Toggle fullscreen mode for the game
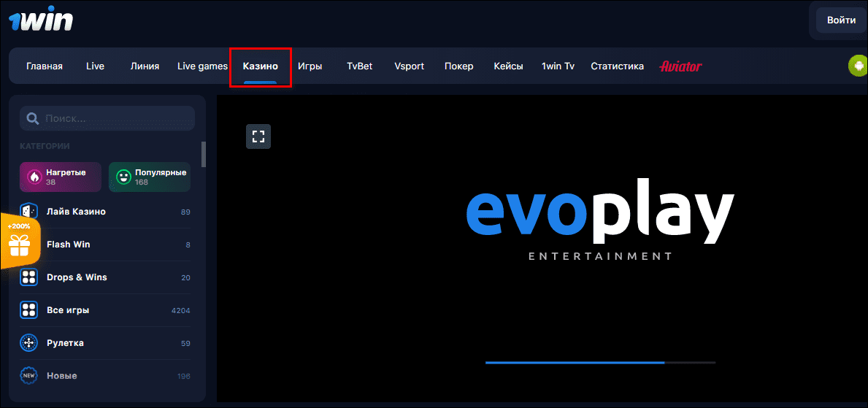The image size is (868, 408). pyautogui.click(x=258, y=136)
